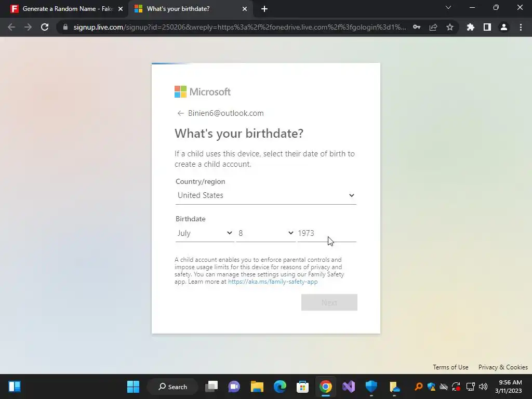The width and height of the screenshot is (532, 399).
Task: Open Task View on the taskbar
Action: pos(211,387)
